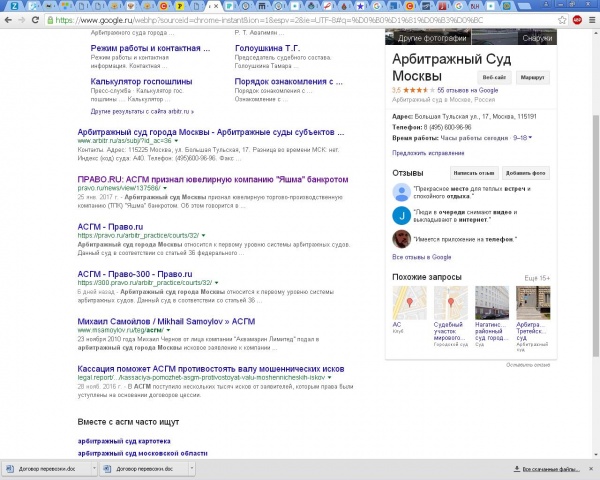Switch to the tab with yellow P icon
Viewport: 600px width, 480px height.
tap(179, 6)
